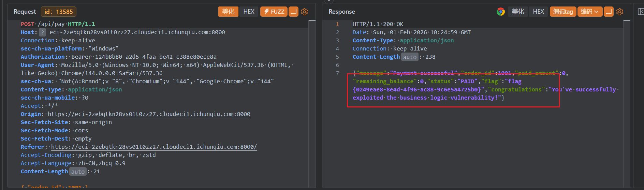Switch Response view to HEX
This screenshot has width=644, height=190.
[538, 12]
